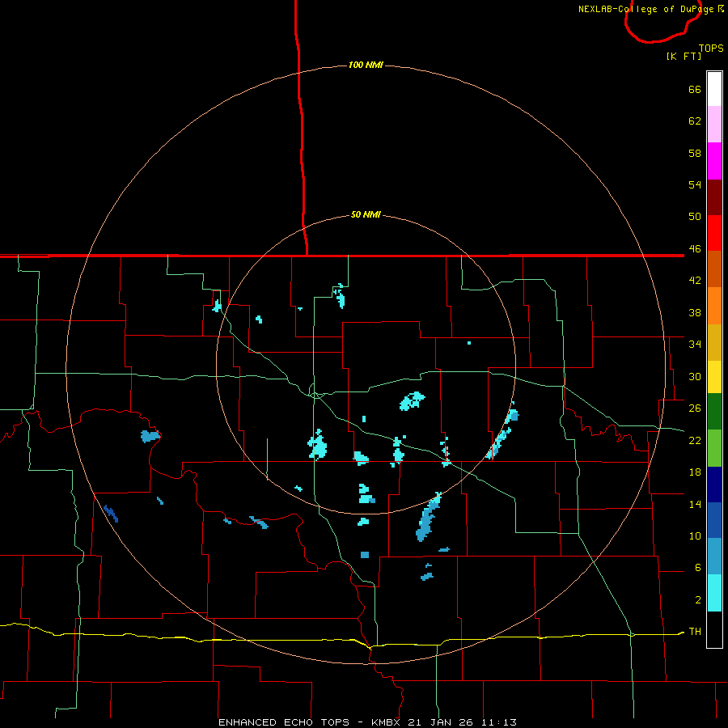The image size is (728, 728).
Task: Click the 50 value on the legend scale
Action: coord(695,217)
